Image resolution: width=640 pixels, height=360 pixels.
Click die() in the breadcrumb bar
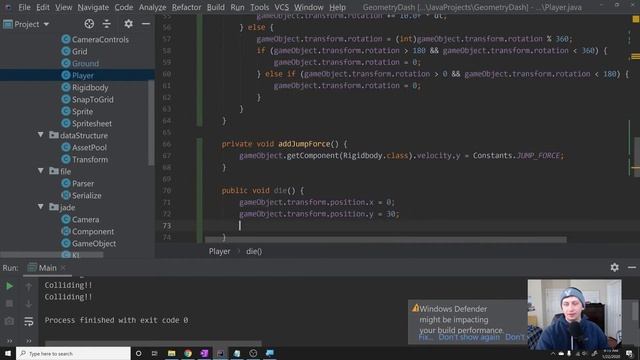(x=254, y=251)
